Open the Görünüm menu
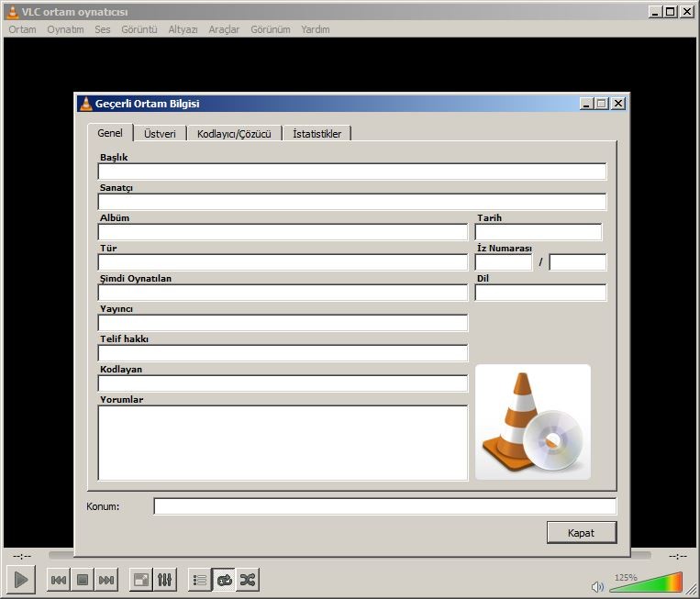Viewport: 700px width, 599px height. 270,29
